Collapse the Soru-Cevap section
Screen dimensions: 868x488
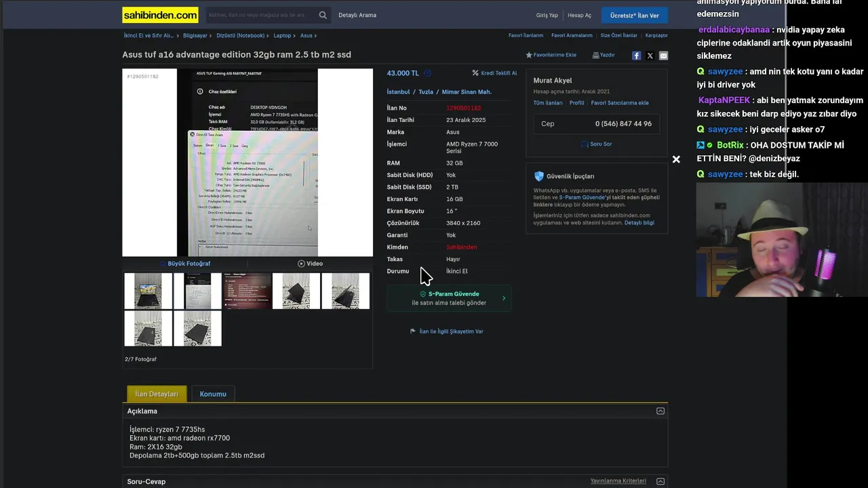(x=660, y=481)
